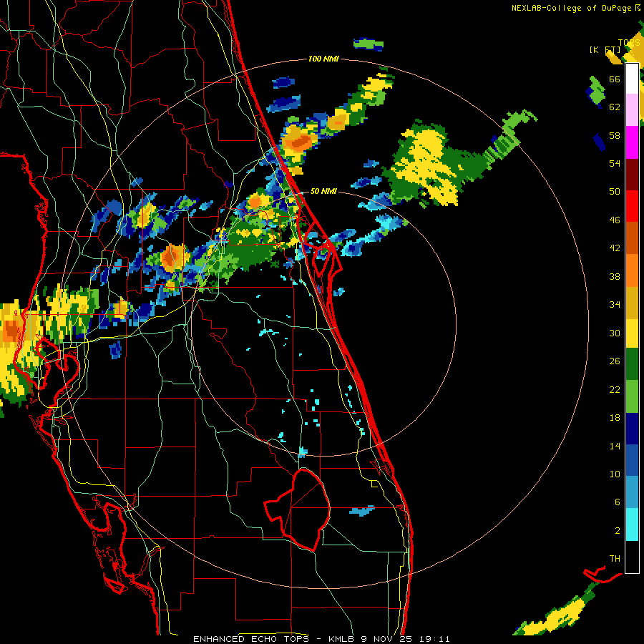Viewport: 644px width, 644px height.
Task: Click the TH threshold legend label
Action: click(615, 558)
